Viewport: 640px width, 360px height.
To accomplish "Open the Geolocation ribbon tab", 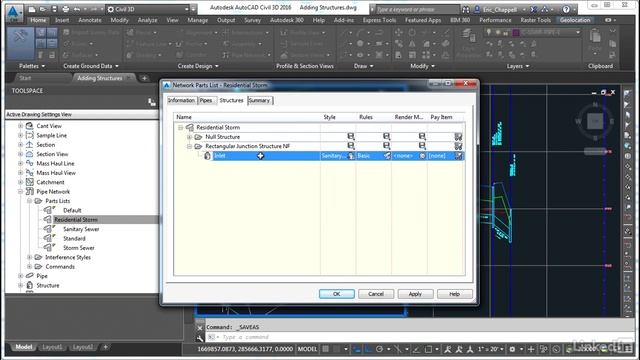I will click(x=575, y=20).
